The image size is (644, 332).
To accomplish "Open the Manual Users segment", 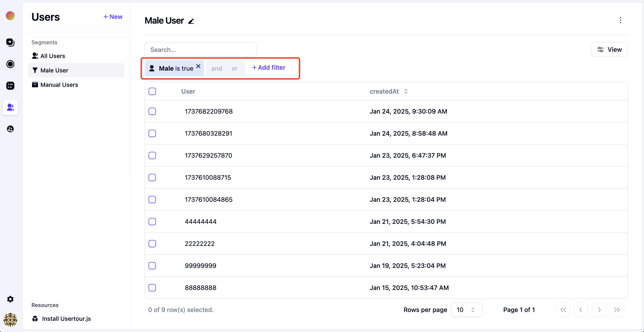I will point(59,85).
